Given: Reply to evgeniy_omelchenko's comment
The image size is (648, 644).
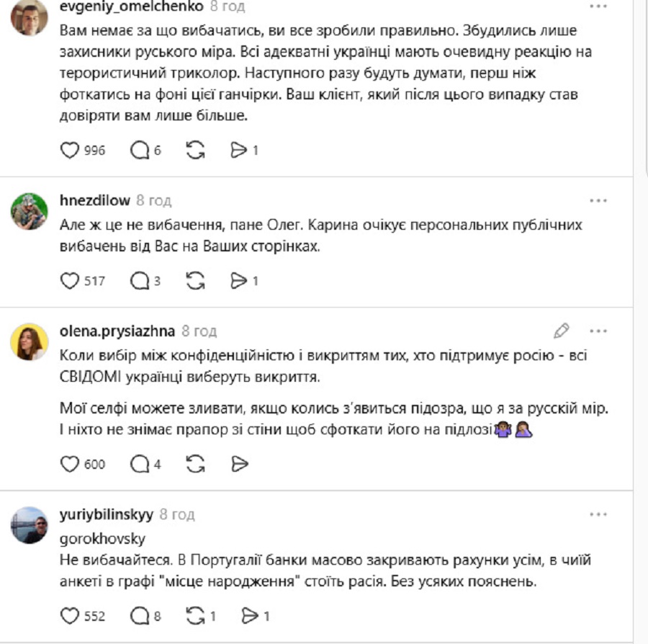Looking at the screenshot, I should [139, 150].
